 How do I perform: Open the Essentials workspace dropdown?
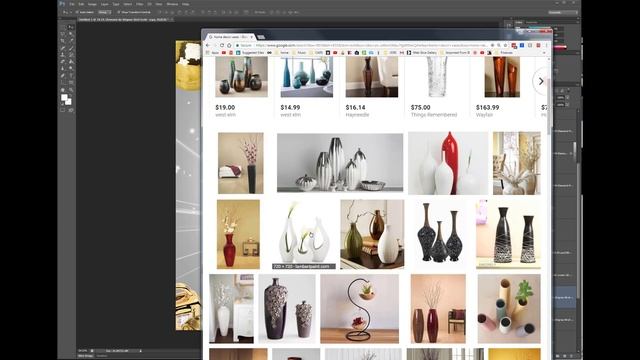pos(563,12)
